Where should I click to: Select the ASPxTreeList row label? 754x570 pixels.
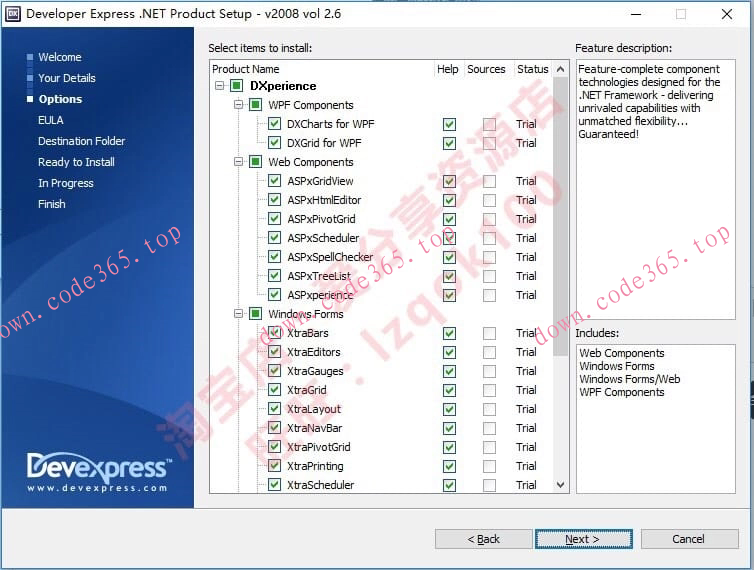tap(319, 276)
